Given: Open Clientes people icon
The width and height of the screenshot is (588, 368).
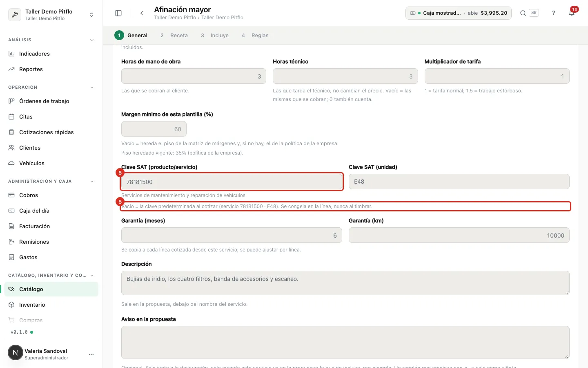Looking at the screenshot, I should tap(11, 148).
